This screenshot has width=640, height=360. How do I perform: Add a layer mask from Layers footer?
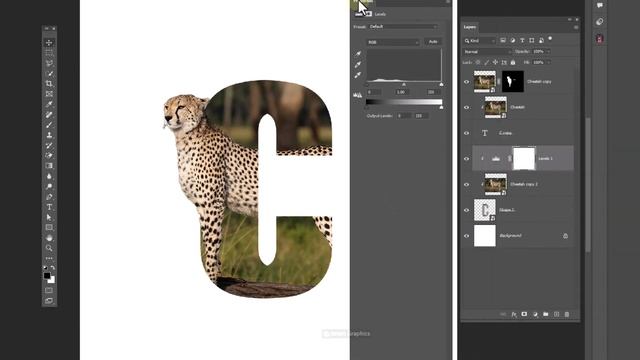[524, 314]
